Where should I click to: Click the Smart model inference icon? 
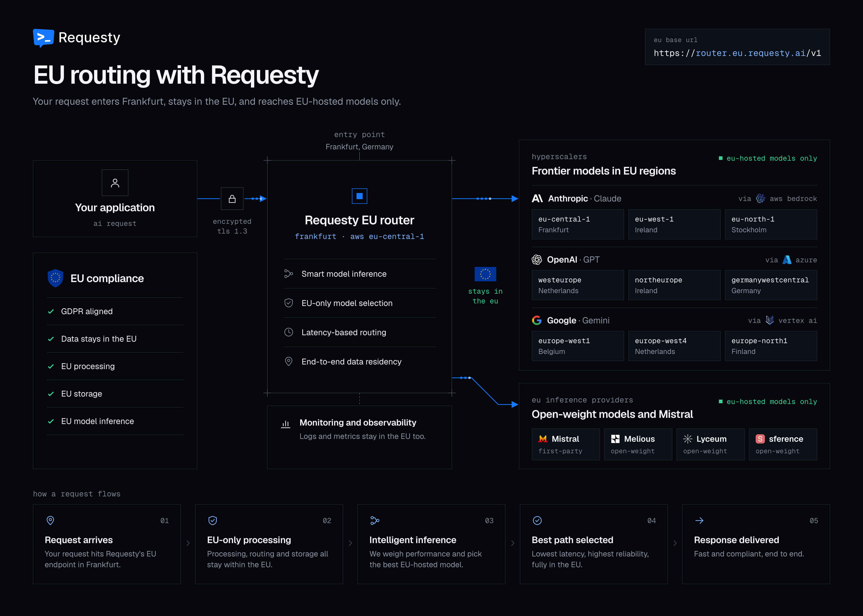coord(288,274)
